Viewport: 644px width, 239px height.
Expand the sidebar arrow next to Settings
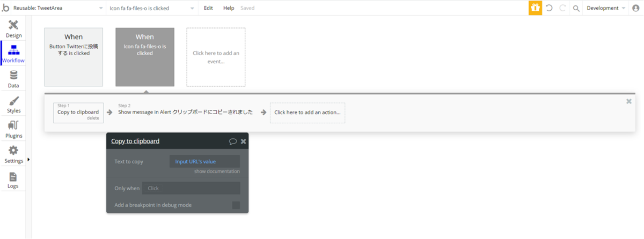[x=28, y=160]
